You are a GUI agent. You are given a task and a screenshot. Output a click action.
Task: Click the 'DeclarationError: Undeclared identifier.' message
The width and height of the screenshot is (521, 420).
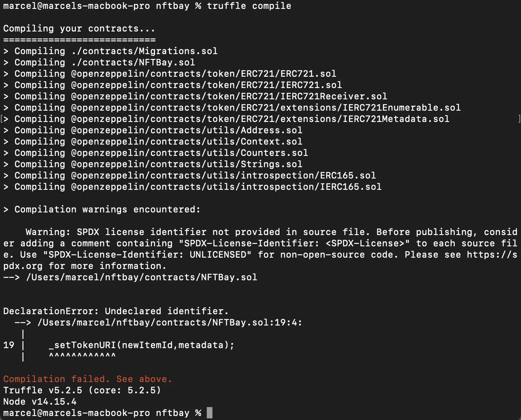tap(116, 311)
